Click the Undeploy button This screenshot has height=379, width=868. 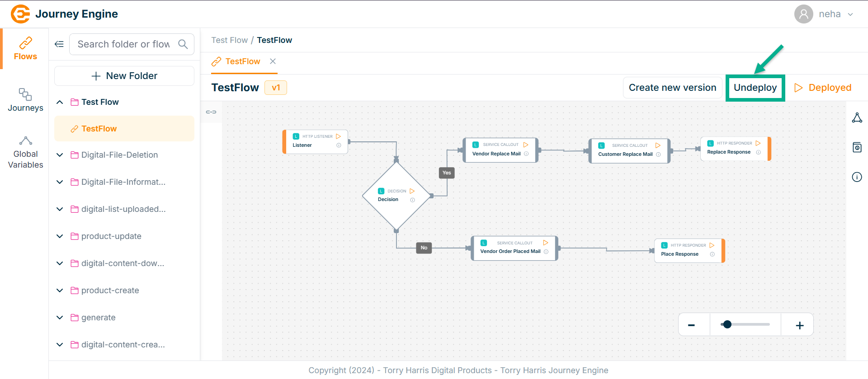(755, 88)
